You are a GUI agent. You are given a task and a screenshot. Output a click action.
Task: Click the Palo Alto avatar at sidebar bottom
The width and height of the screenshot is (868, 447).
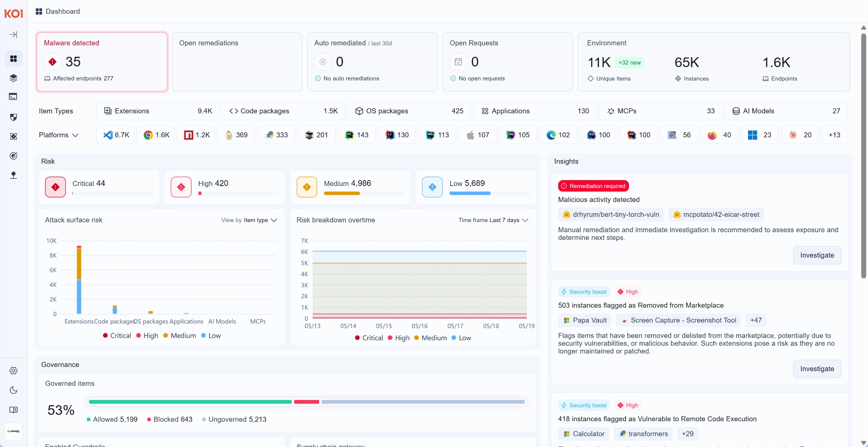tap(14, 431)
